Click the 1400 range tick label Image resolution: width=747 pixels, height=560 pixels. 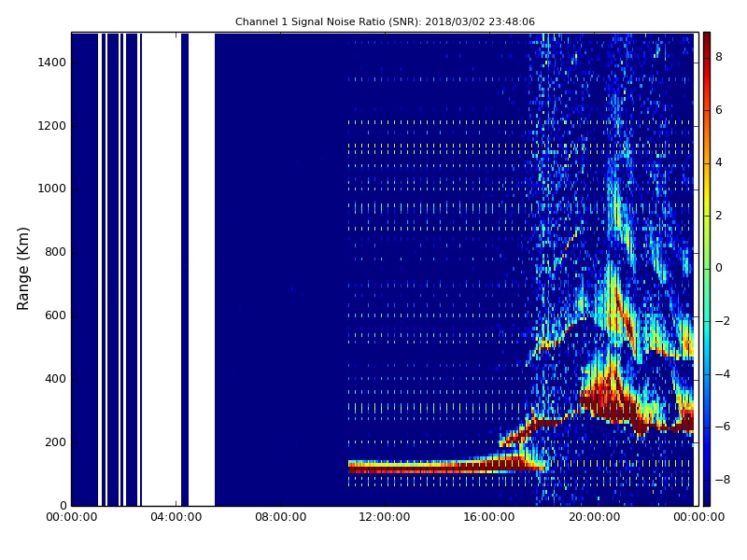click(52, 63)
